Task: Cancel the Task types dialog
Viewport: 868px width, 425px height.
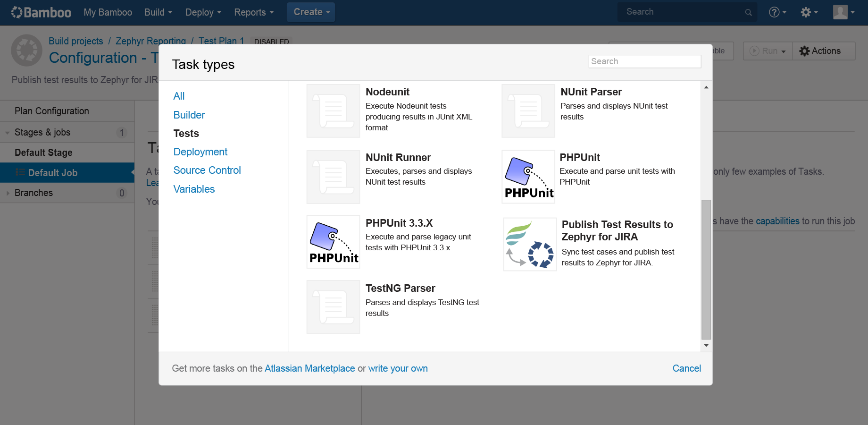Action: tap(686, 368)
